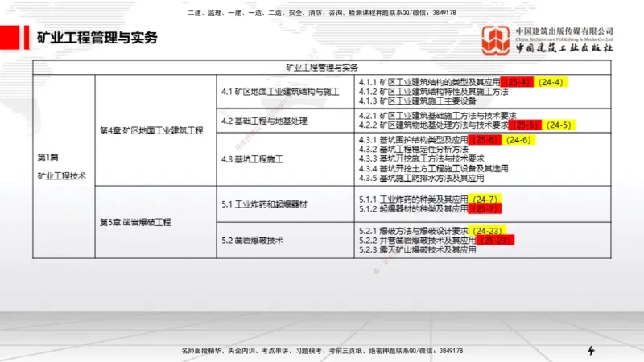
Task: Select line 4.3.2 基坑工程稳定性分析方法
Action: coord(413,150)
